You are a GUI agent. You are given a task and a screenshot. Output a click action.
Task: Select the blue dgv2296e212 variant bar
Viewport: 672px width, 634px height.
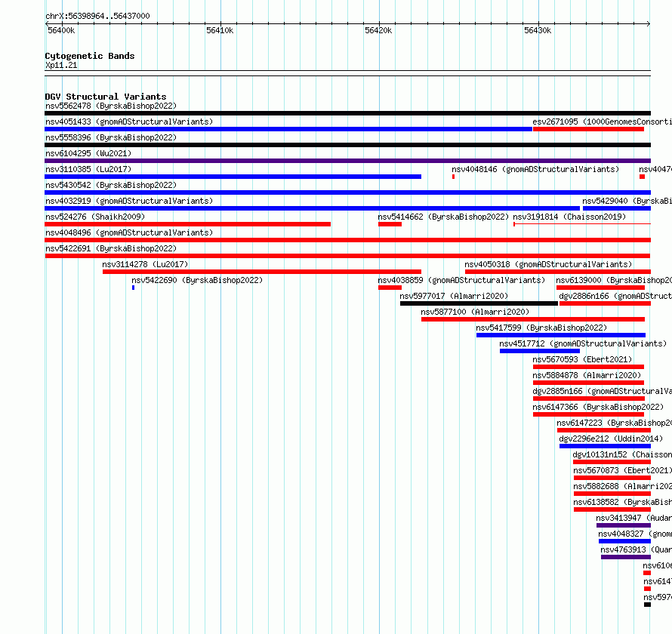click(605, 446)
